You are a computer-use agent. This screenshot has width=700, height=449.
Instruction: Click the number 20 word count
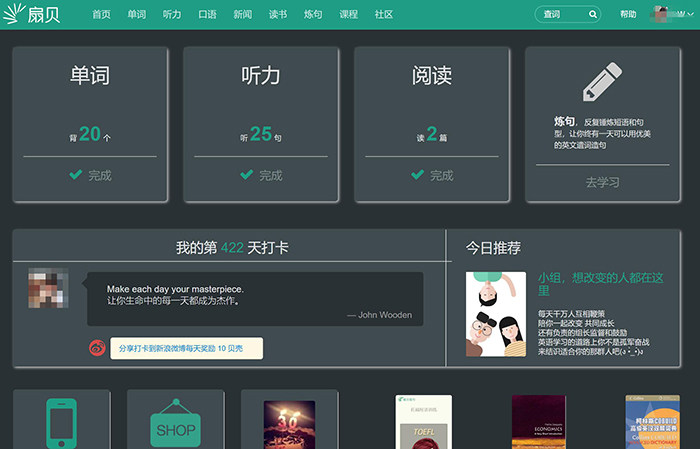[90, 134]
